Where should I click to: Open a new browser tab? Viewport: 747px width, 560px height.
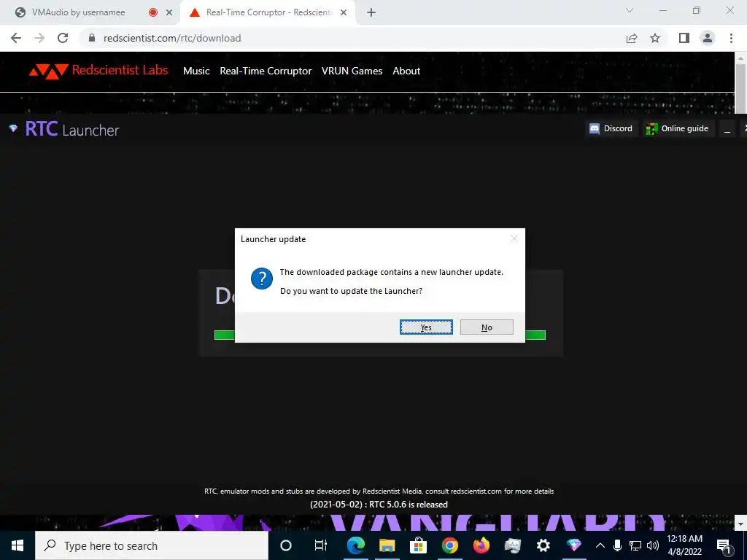[371, 13]
